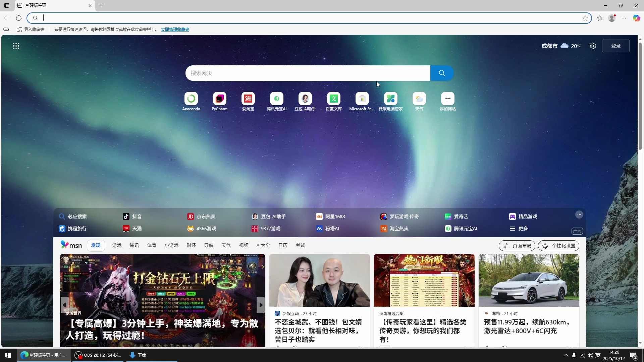Launch the Copilot sidebar icon
This screenshot has height=362, width=644.
(636, 18)
